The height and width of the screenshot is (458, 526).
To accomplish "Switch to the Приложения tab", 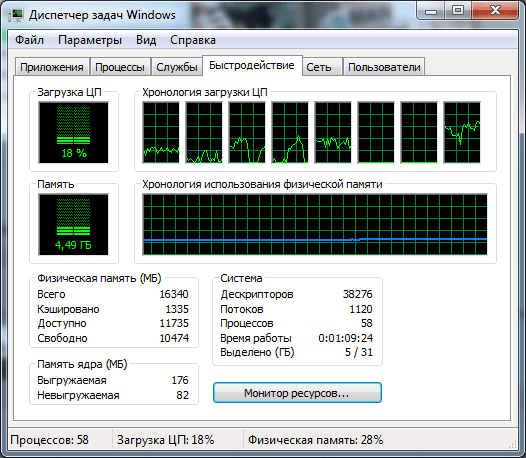I will (x=52, y=67).
